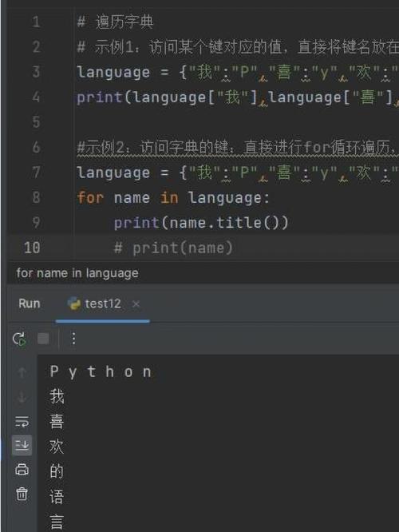
Task: Print the console output
Action: point(22,470)
